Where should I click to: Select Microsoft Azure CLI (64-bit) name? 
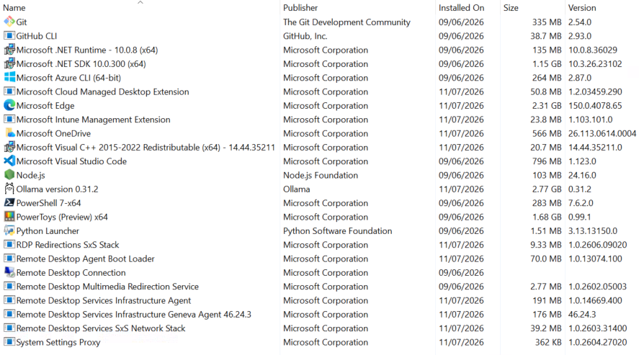click(68, 78)
